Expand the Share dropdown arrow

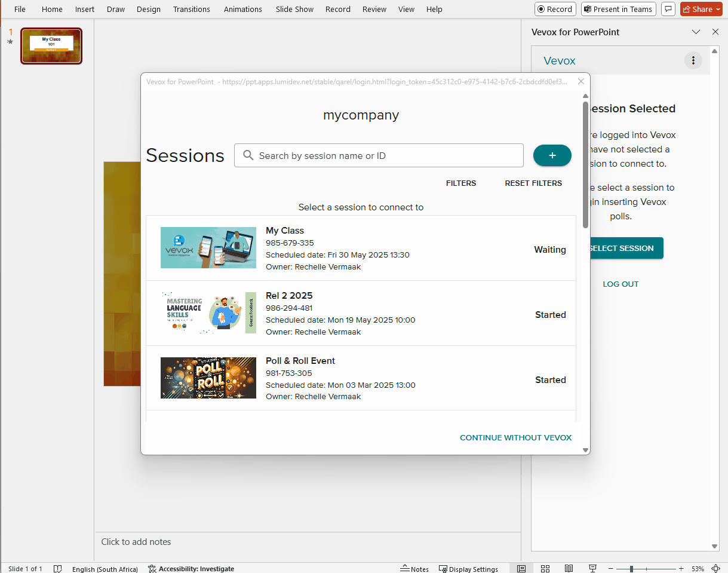coord(717,9)
